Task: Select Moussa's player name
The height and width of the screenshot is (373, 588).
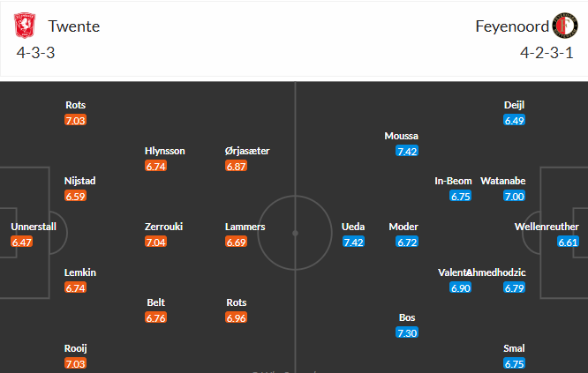Action: click(402, 136)
